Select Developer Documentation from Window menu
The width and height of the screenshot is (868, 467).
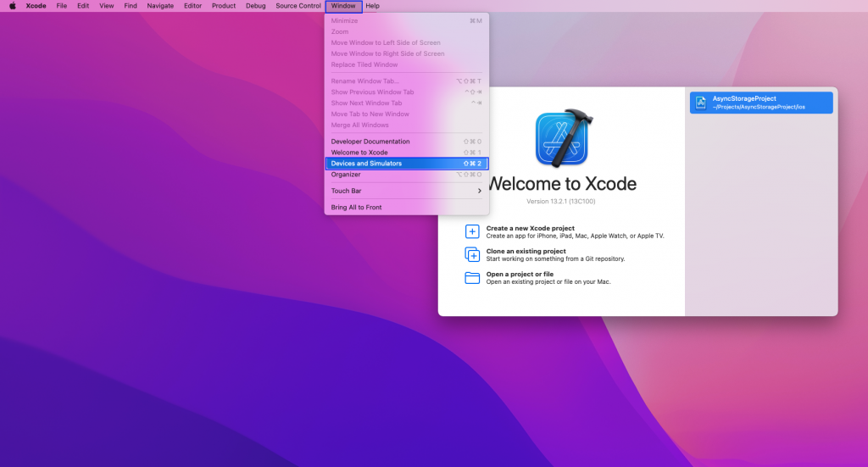[x=406, y=141]
